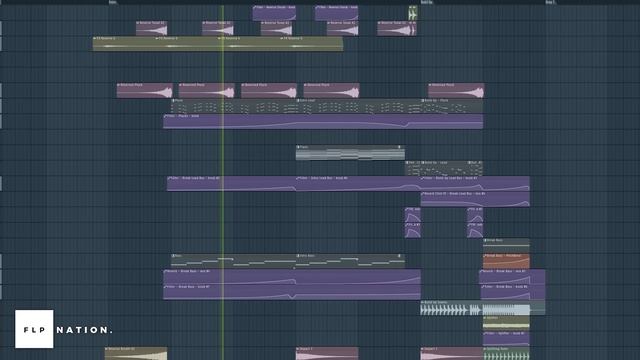
Task: Select the Break Bass pattern clip
Action: click(x=506, y=246)
